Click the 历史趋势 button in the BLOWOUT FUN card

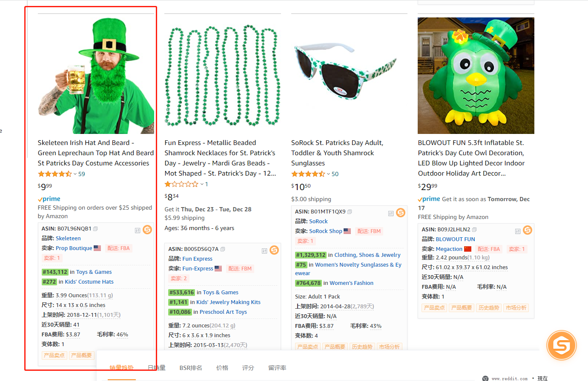pyautogui.click(x=488, y=308)
